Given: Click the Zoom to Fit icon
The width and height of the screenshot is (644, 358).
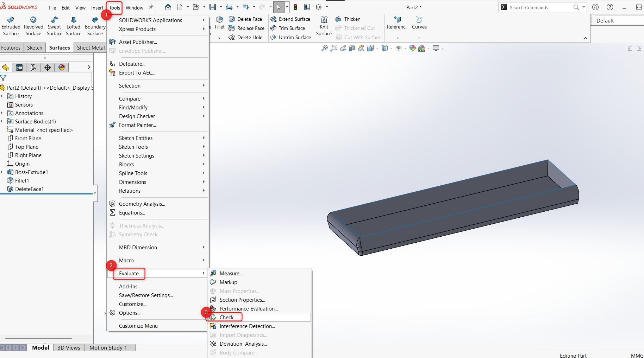Looking at the screenshot, I should tap(324, 48).
